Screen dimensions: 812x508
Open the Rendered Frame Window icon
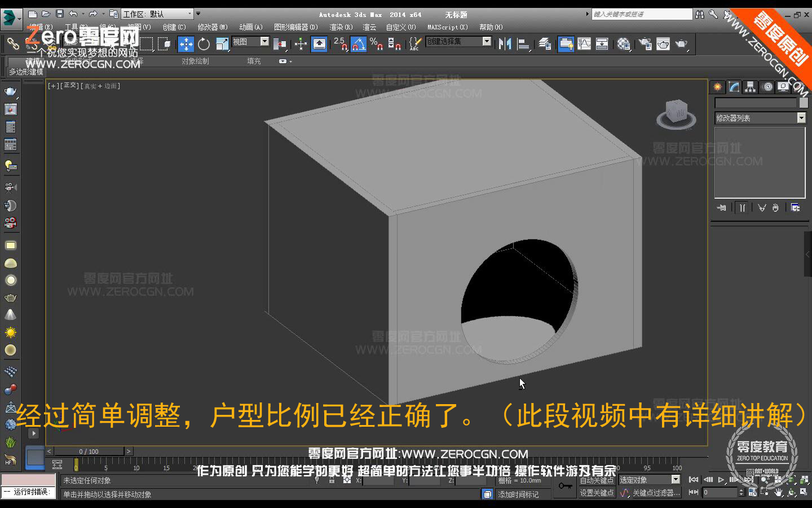663,43
